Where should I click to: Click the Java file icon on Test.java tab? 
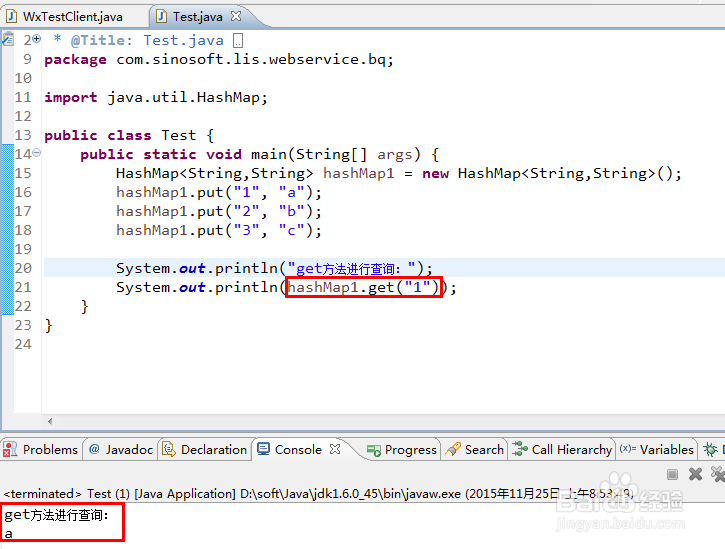coord(161,17)
